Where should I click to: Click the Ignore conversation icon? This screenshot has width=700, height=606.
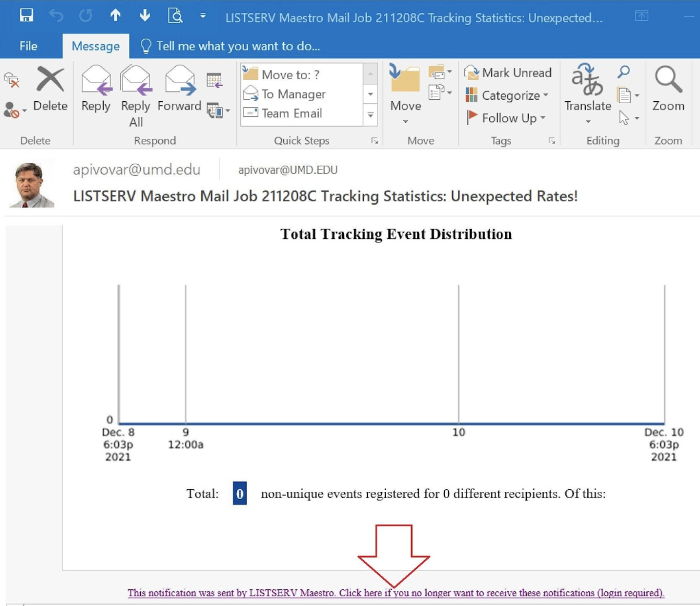click(11, 80)
